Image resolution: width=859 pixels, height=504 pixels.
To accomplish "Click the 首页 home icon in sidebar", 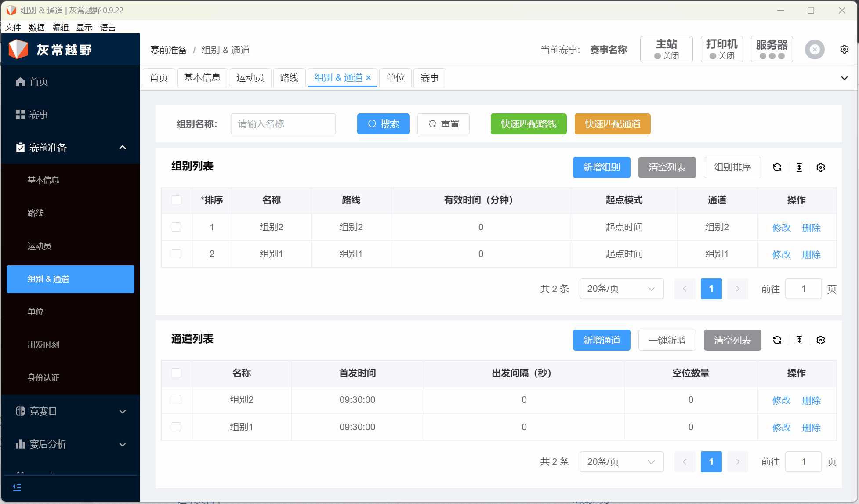I will (x=20, y=82).
